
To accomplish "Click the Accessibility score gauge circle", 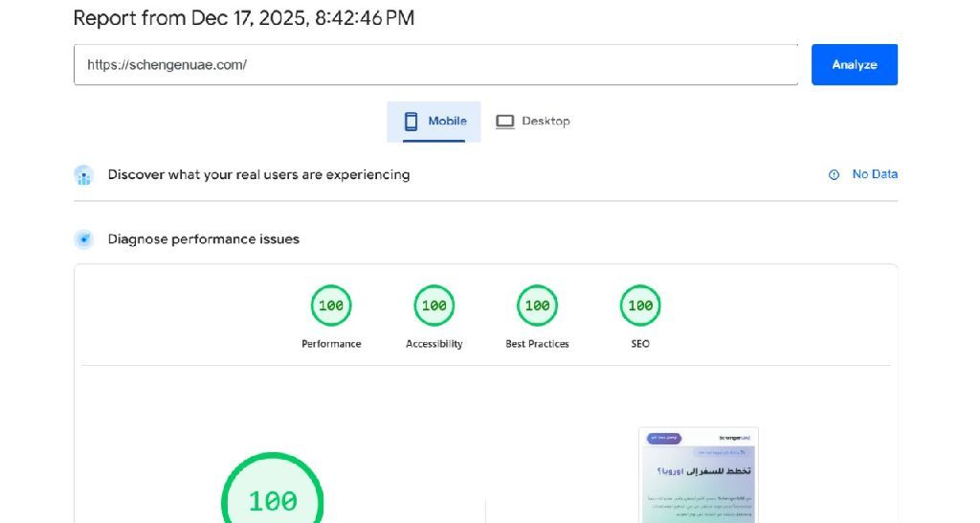I will 434,306.
